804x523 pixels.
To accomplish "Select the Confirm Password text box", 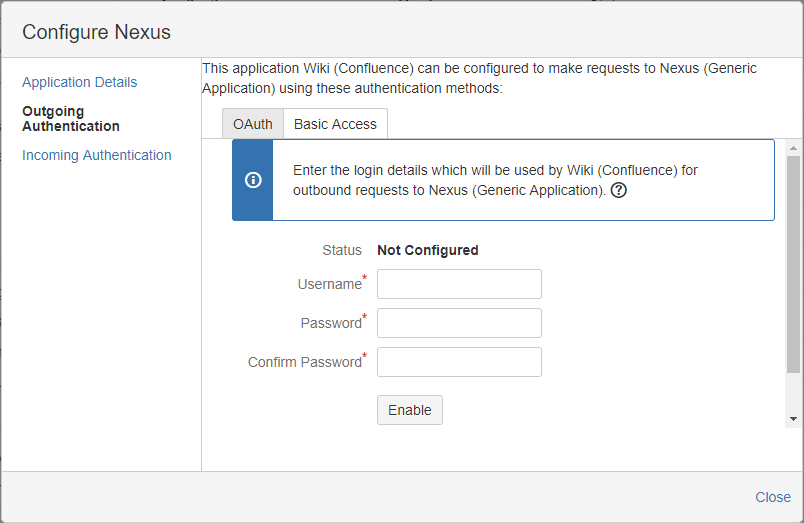I will 459,362.
